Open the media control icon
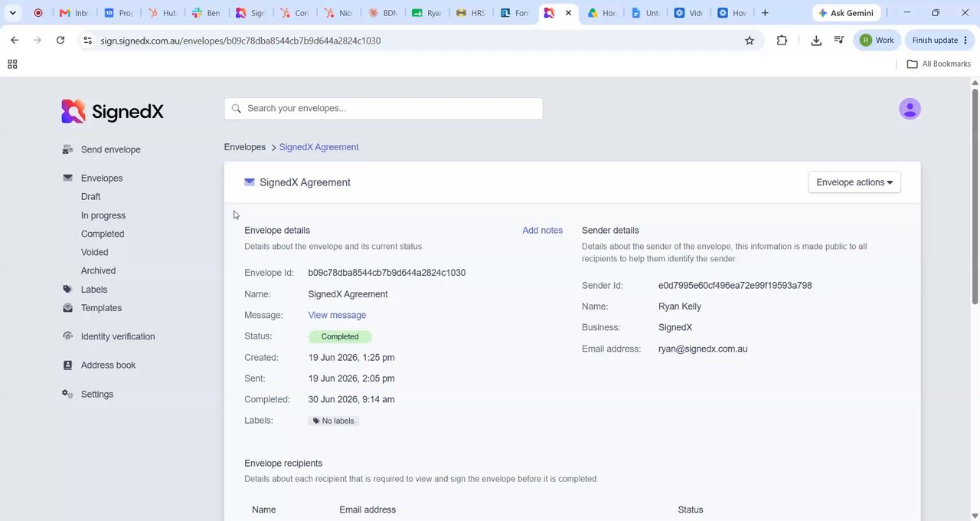Image resolution: width=980 pixels, height=521 pixels. coord(838,41)
